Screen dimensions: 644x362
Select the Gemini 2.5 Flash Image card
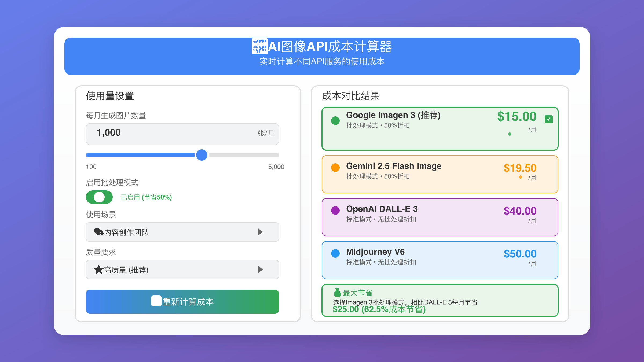tap(440, 174)
